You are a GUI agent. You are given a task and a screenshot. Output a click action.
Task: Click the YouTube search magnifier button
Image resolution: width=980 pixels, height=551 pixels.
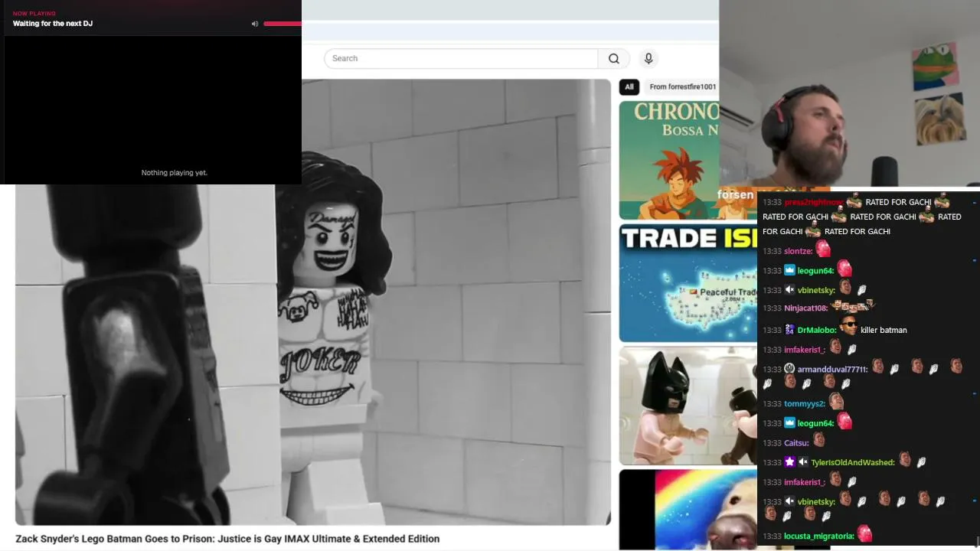tap(613, 59)
